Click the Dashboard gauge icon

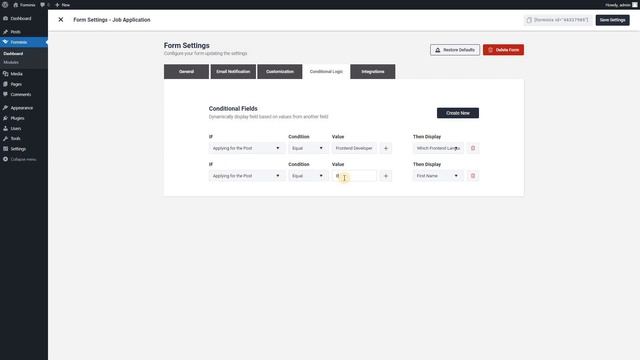(x=5, y=18)
